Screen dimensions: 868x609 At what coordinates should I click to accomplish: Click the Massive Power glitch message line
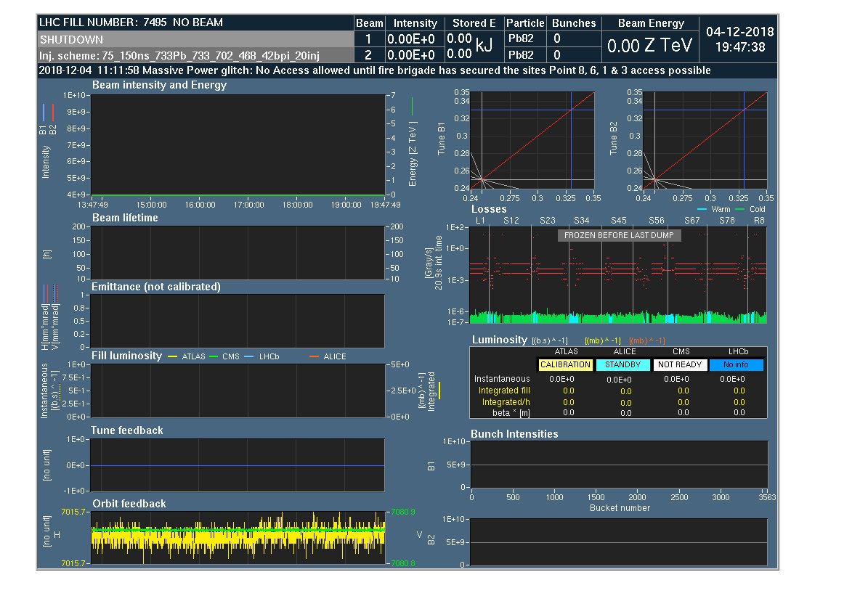pyautogui.click(x=374, y=70)
